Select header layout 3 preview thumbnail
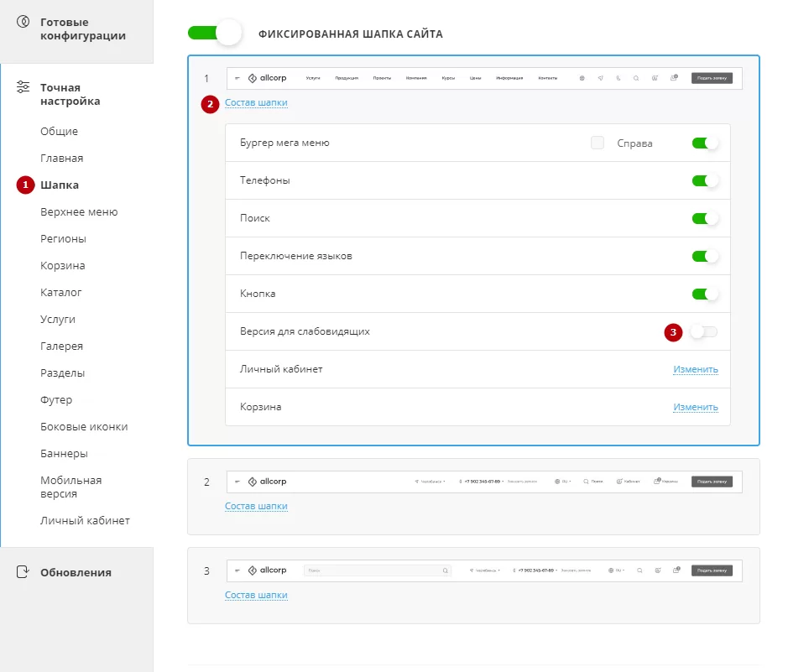Viewport: 788px width, 672px height. (x=484, y=570)
